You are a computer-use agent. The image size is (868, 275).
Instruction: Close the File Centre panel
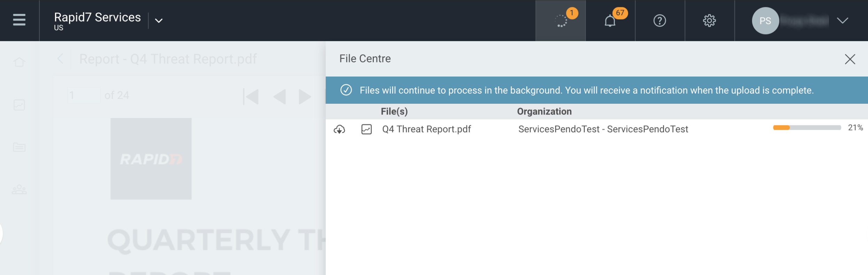click(850, 59)
